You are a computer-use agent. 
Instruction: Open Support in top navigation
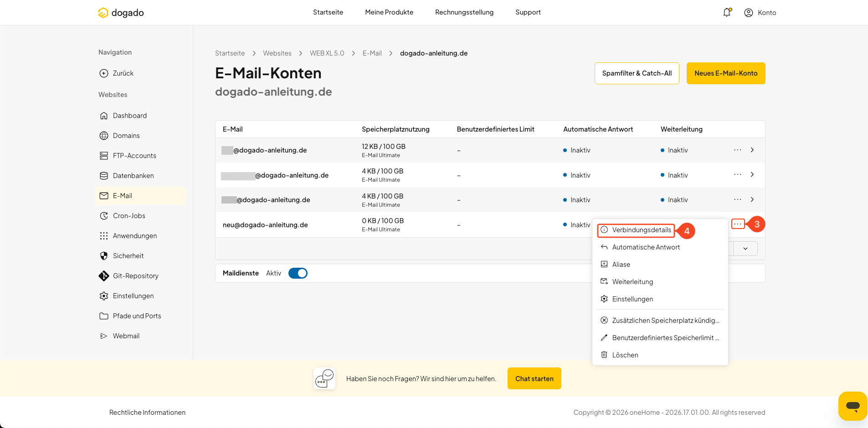pos(528,12)
